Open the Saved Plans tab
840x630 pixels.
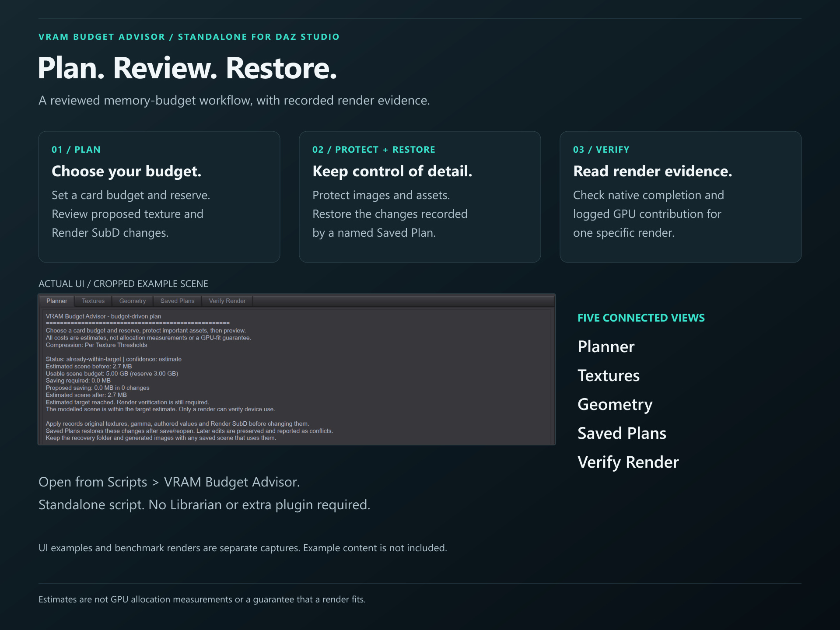click(x=177, y=301)
